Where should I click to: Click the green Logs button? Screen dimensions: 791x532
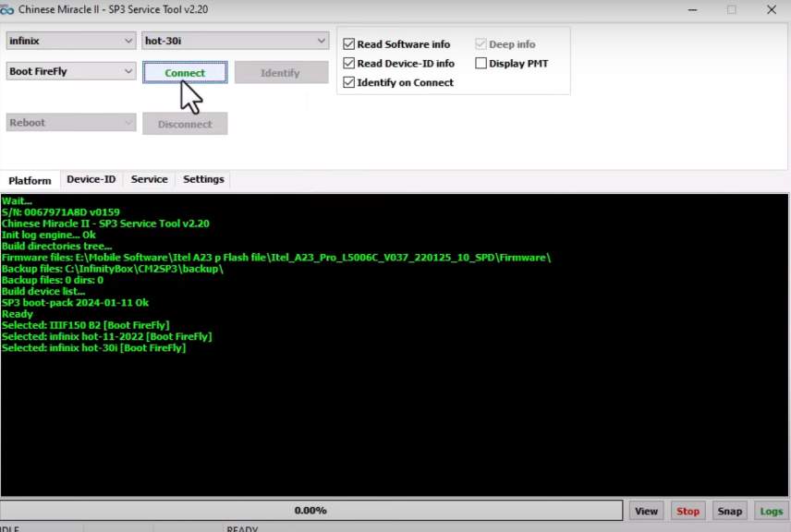pos(772,511)
